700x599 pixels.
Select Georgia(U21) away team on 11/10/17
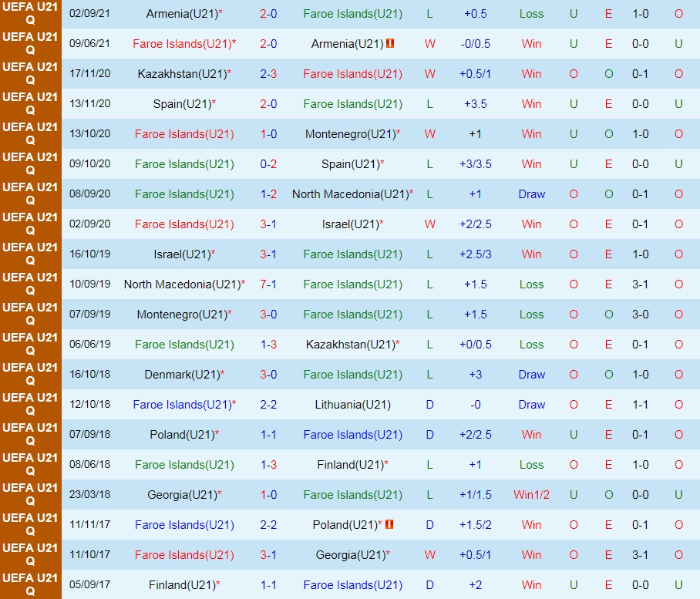tap(350, 555)
